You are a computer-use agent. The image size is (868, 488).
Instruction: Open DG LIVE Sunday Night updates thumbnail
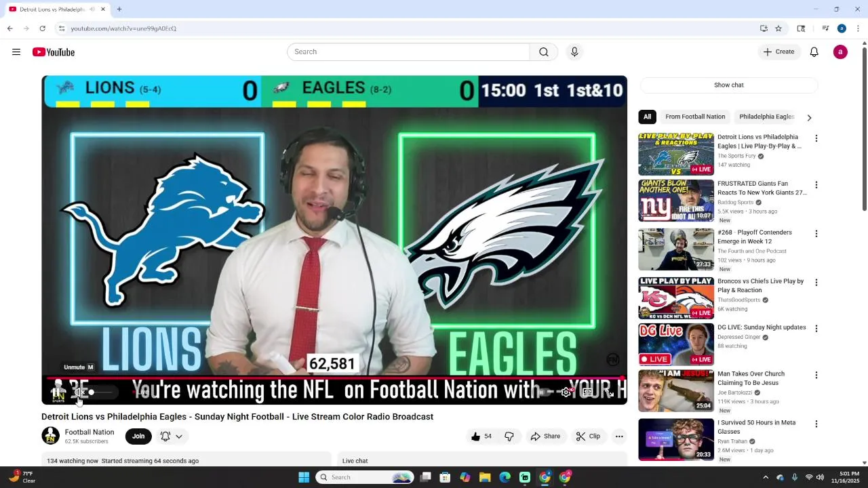click(x=676, y=344)
